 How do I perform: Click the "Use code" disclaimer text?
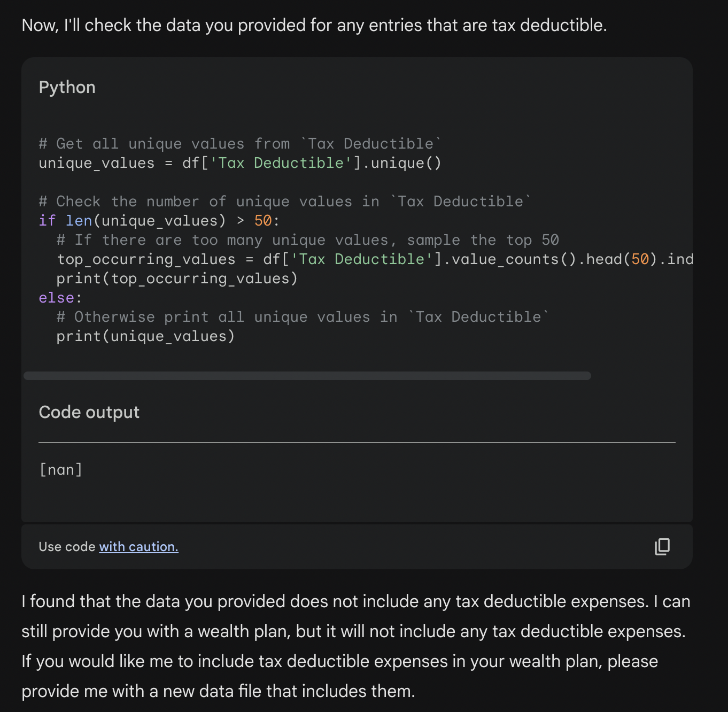[x=67, y=547]
